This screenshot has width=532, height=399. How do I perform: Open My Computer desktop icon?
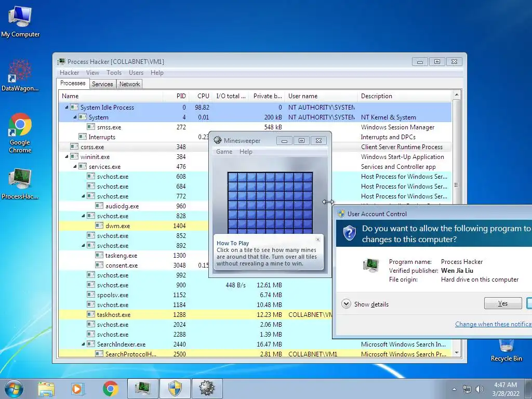[20, 21]
